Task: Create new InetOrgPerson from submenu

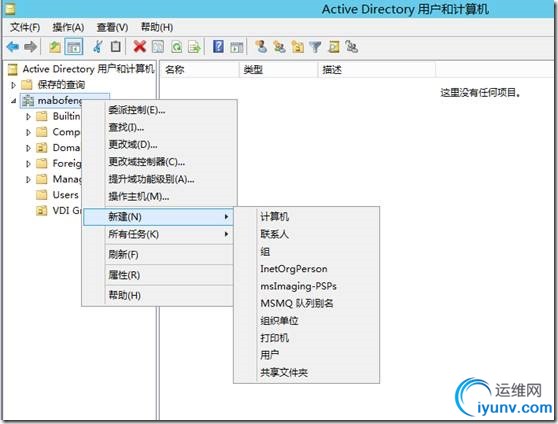Action: click(306, 269)
